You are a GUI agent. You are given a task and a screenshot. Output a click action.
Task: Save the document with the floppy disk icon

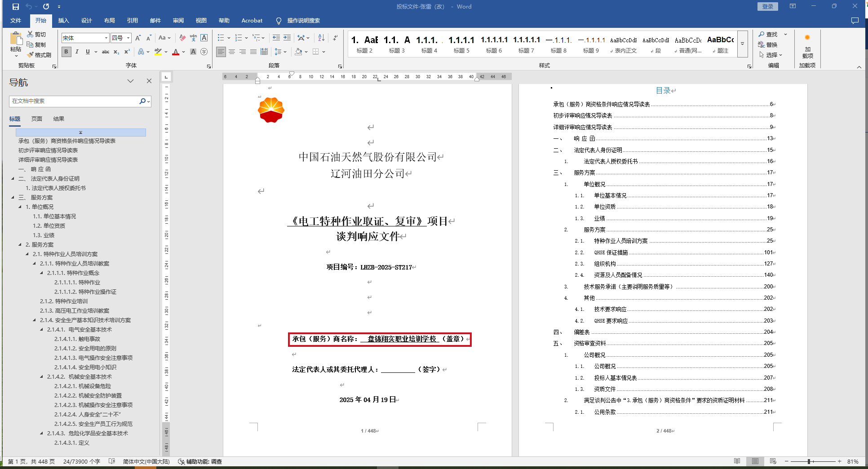pos(16,7)
